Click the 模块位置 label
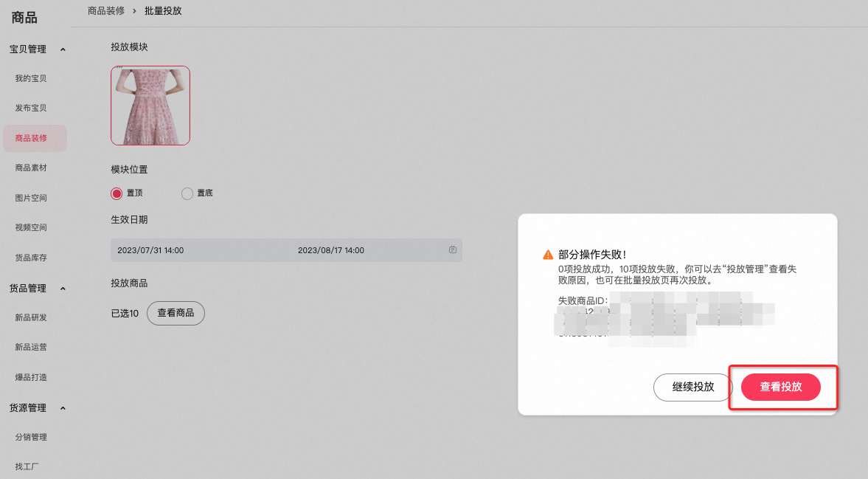The width and height of the screenshot is (868, 479). [x=130, y=170]
